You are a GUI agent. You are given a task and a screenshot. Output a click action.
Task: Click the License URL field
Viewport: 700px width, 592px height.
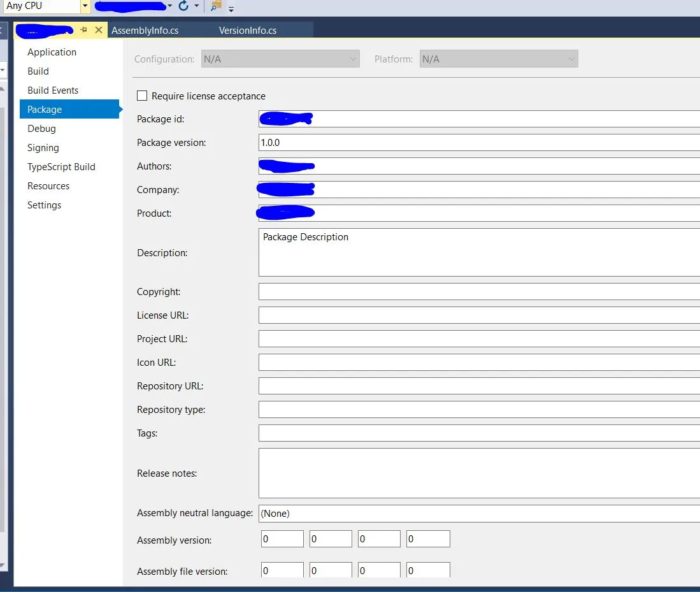point(479,315)
